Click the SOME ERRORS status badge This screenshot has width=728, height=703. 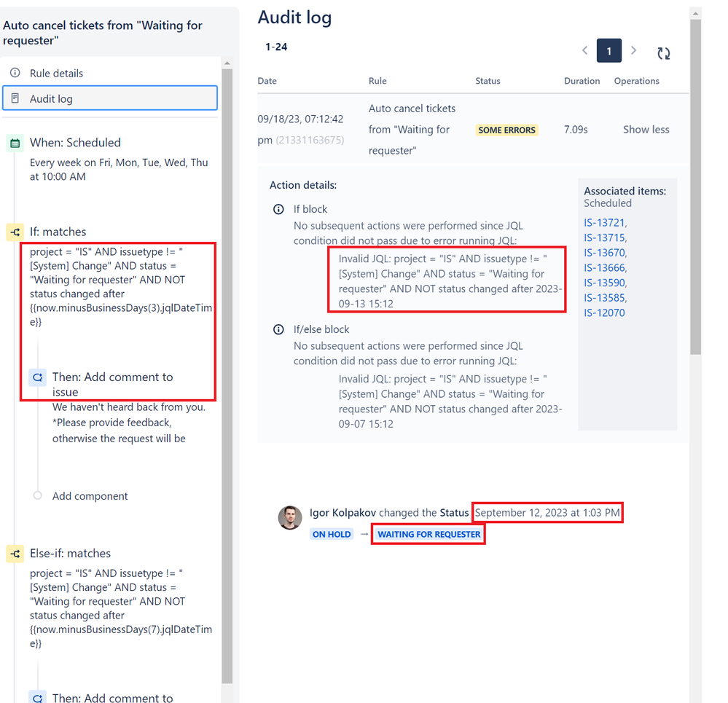(506, 130)
